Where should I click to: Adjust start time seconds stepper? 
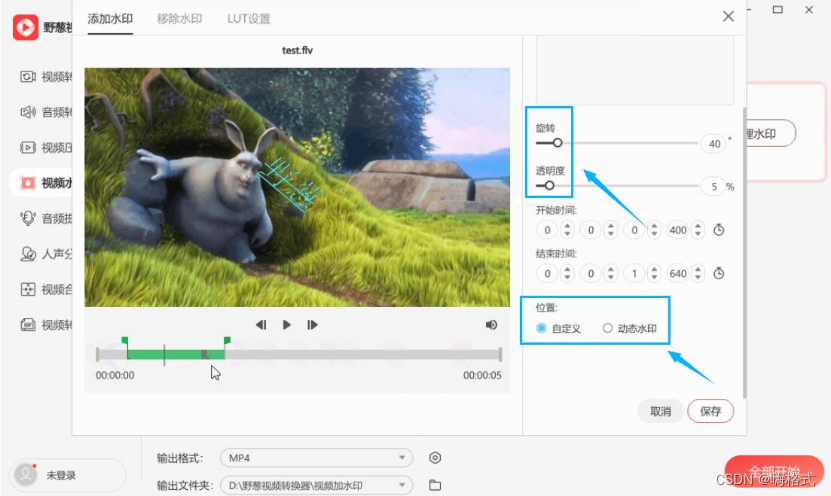point(655,230)
